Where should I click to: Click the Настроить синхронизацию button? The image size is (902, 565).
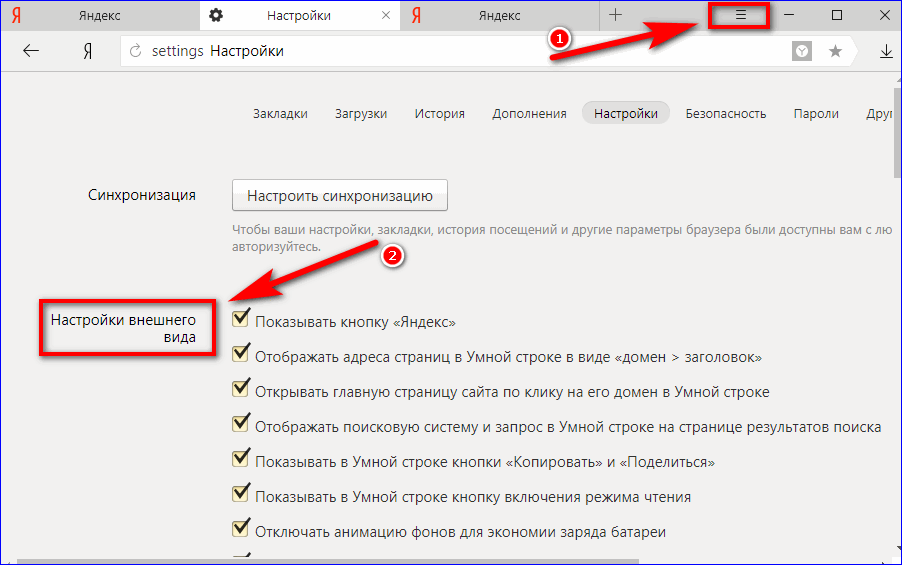point(340,196)
